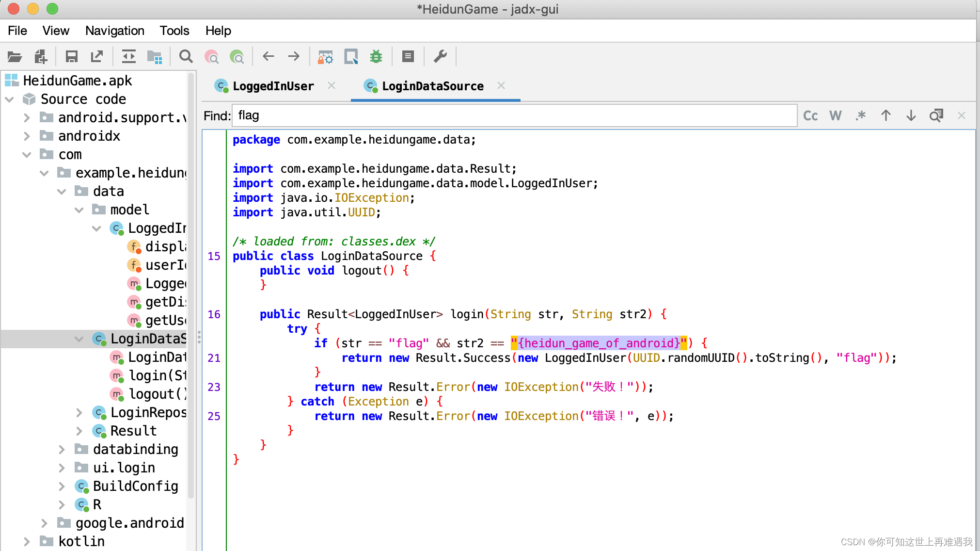
Task: Open preferences with the wrench icon
Action: [x=440, y=57]
